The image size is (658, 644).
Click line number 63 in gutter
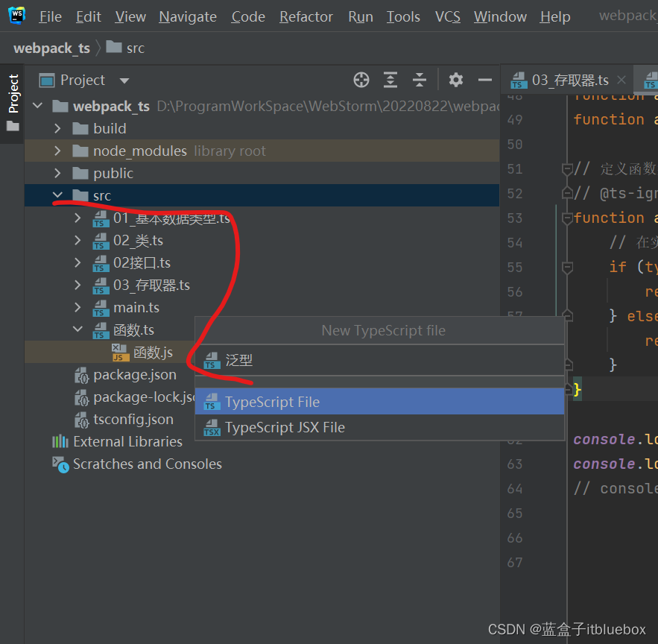(515, 464)
